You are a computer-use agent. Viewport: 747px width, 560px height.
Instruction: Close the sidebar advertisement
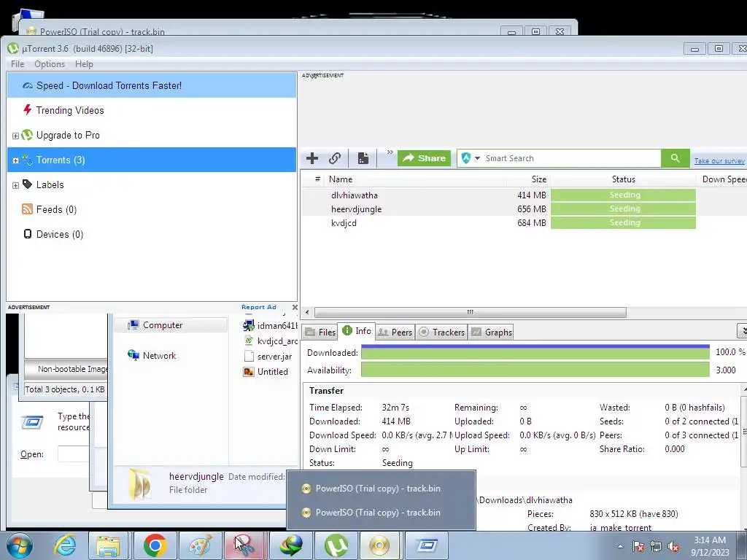coord(295,308)
